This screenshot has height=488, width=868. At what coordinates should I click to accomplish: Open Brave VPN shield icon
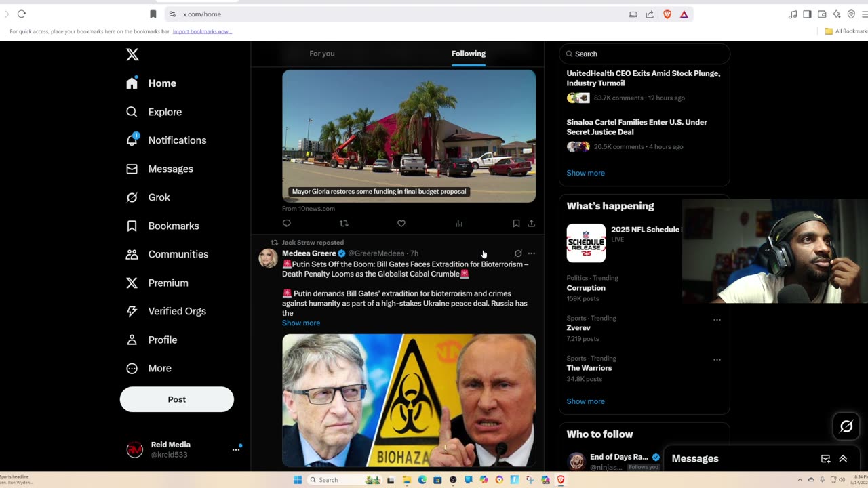pos(851,14)
